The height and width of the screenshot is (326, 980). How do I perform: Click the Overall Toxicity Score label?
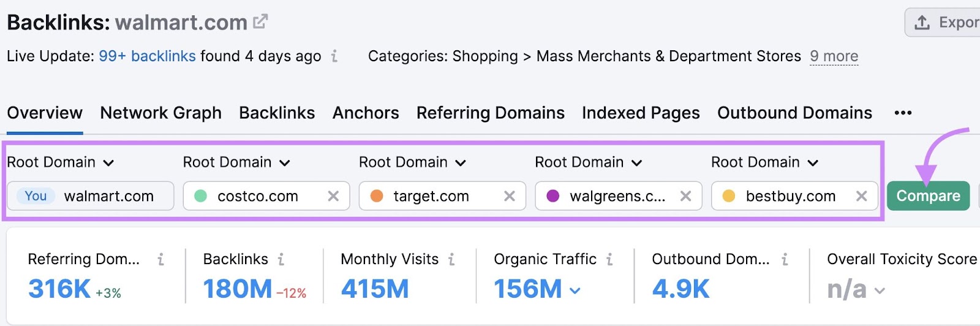[902, 260]
